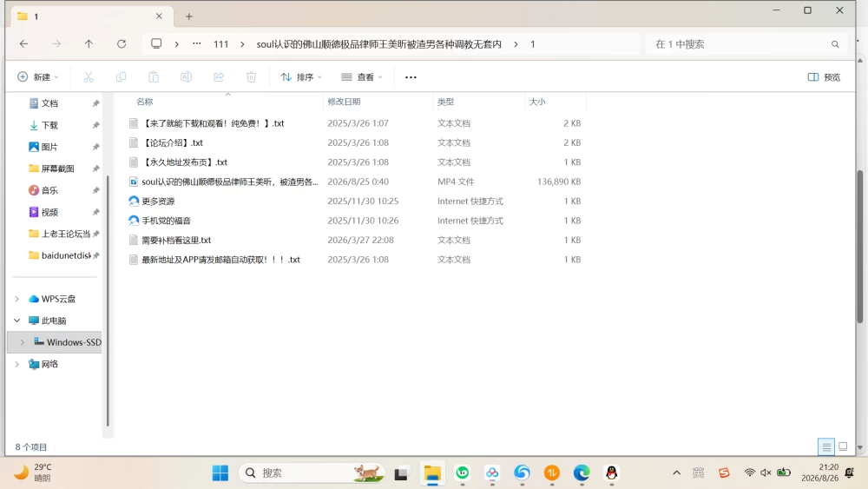Close the folder tab named 1
The image size is (868, 489).
159,16
